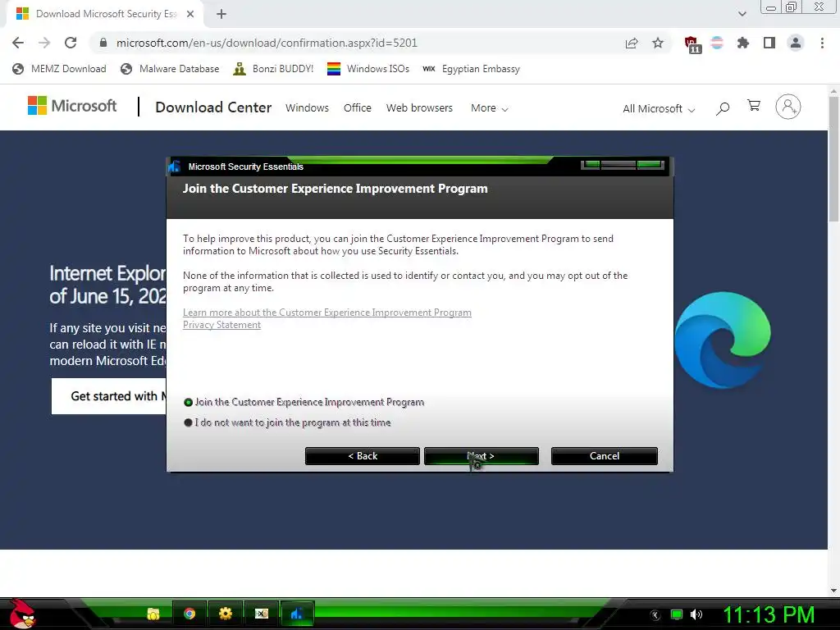The image size is (840, 630).
Task: Expand the tab search chevron
Action: (x=742, y=14)
